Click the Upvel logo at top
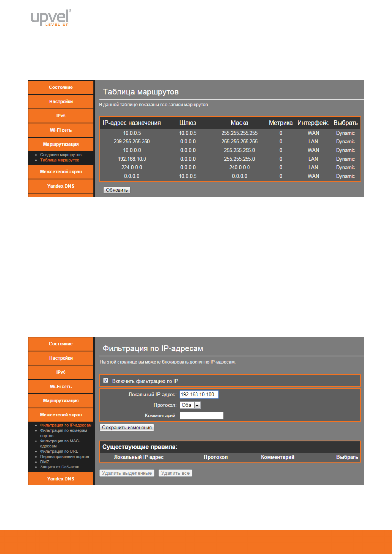 click(x=51, y=17)
